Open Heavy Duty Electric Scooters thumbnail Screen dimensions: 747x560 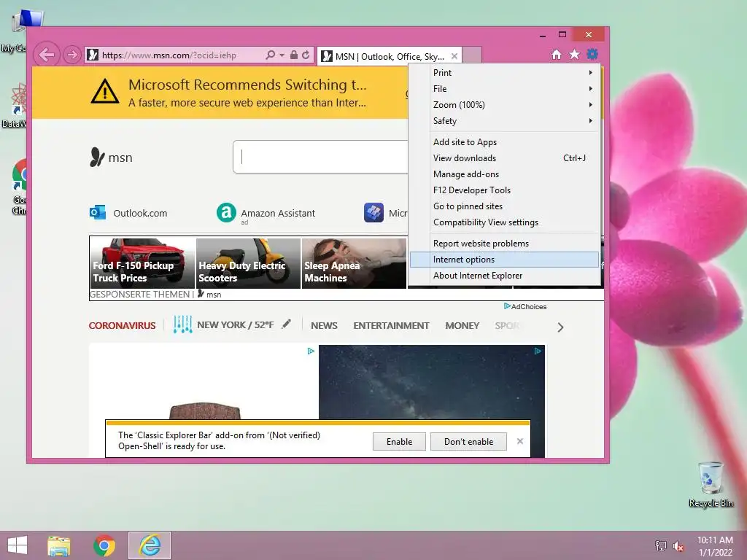coord(248,262)
